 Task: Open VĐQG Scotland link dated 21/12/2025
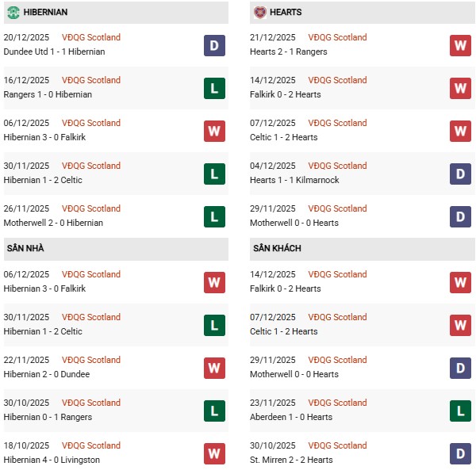click(x=337, y=37)
